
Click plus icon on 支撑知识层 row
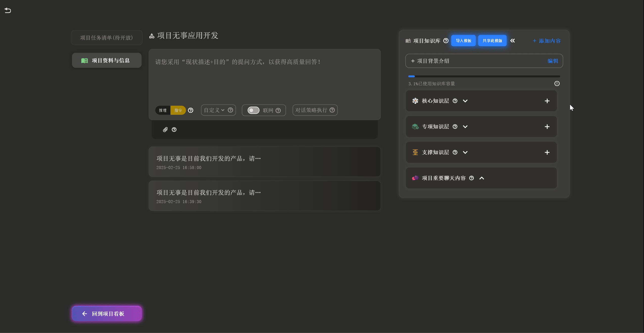(547, 152)
